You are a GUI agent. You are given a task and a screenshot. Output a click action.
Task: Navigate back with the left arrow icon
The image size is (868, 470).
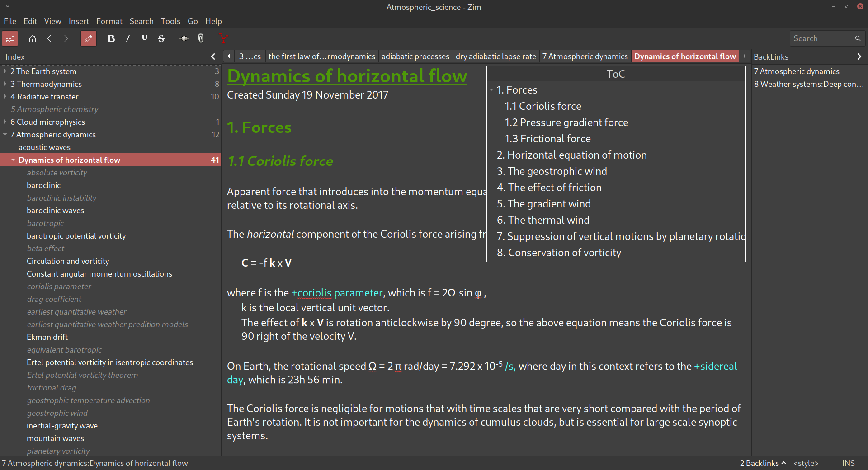pyautogui.click(x=49, y=38)
